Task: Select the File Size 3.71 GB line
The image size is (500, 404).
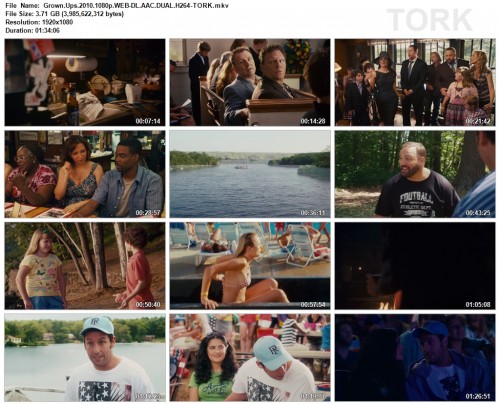Action: pos(65,14)
